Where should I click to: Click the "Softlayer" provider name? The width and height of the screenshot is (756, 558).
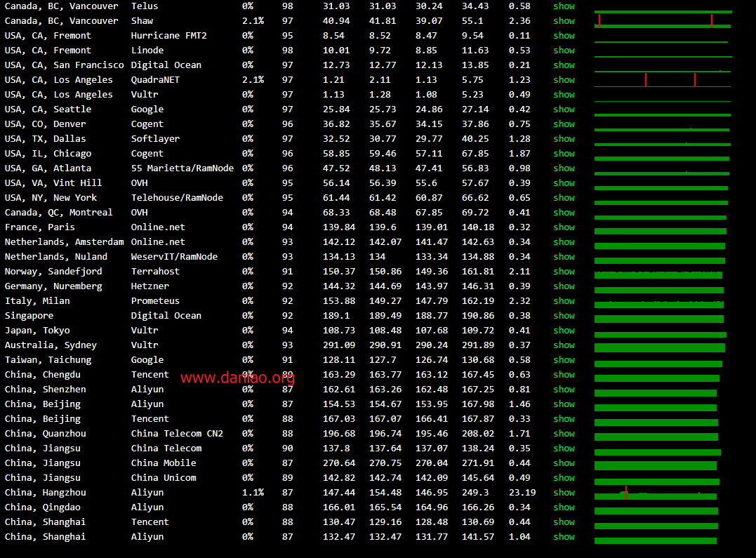155,139
